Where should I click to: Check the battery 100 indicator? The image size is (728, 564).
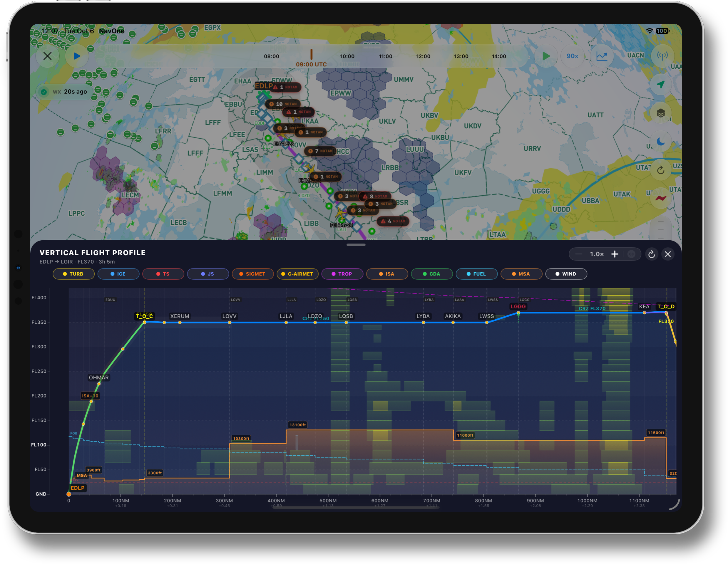click(662, 31)
